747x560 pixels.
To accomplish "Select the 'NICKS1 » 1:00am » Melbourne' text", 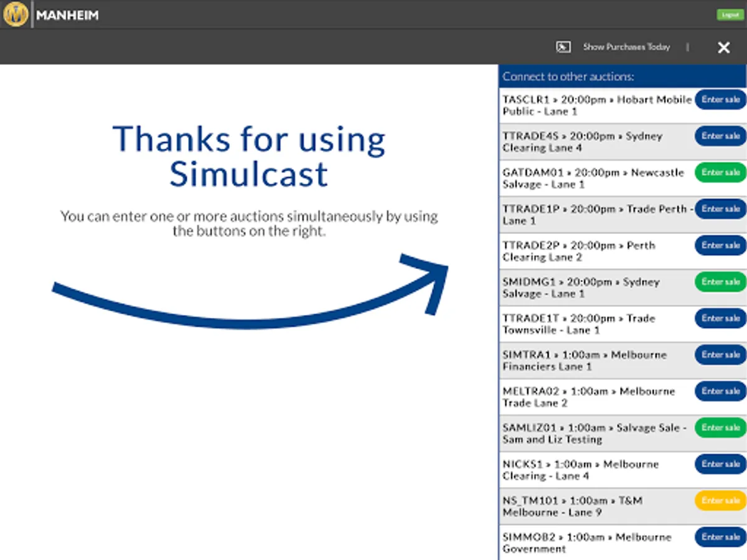I will point(580,464).
